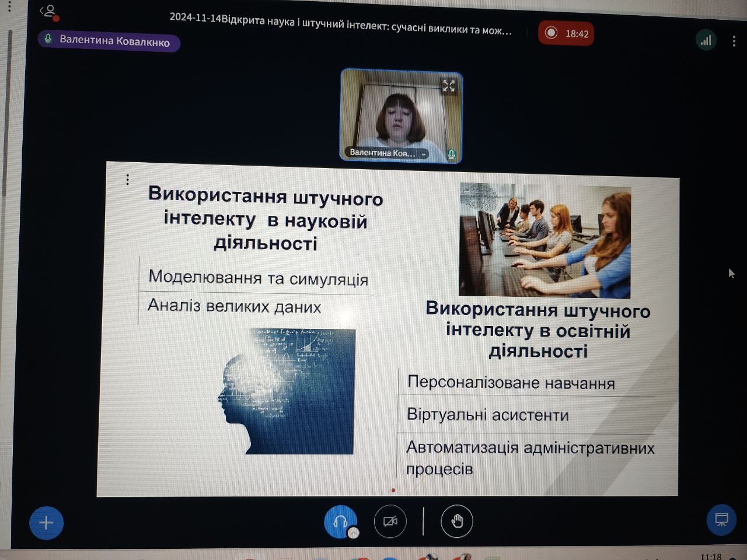
Task: Raise your hand
Action: [x=457, y=521]
